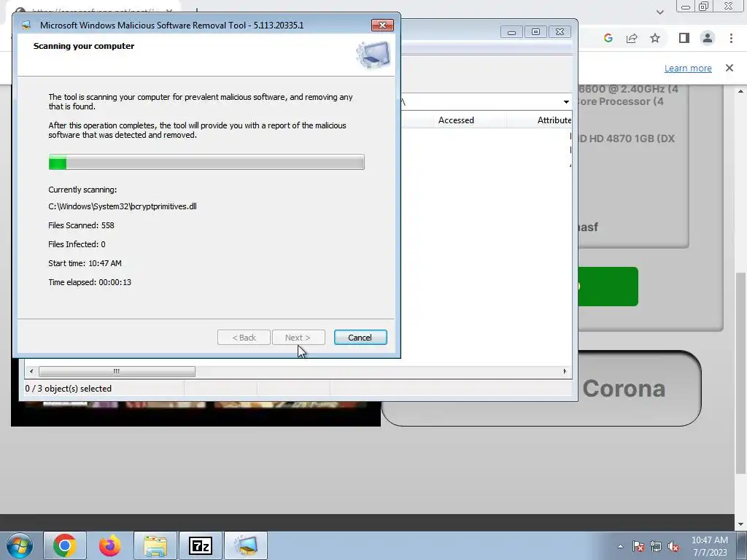Open network status tray icon
Screen dimensions: 747x560
656,546
